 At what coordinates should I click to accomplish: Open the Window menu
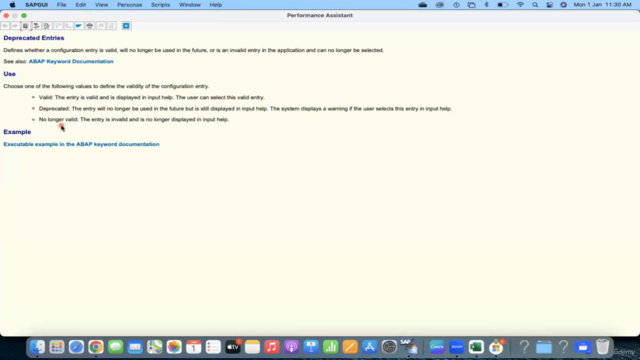(190, 5)
